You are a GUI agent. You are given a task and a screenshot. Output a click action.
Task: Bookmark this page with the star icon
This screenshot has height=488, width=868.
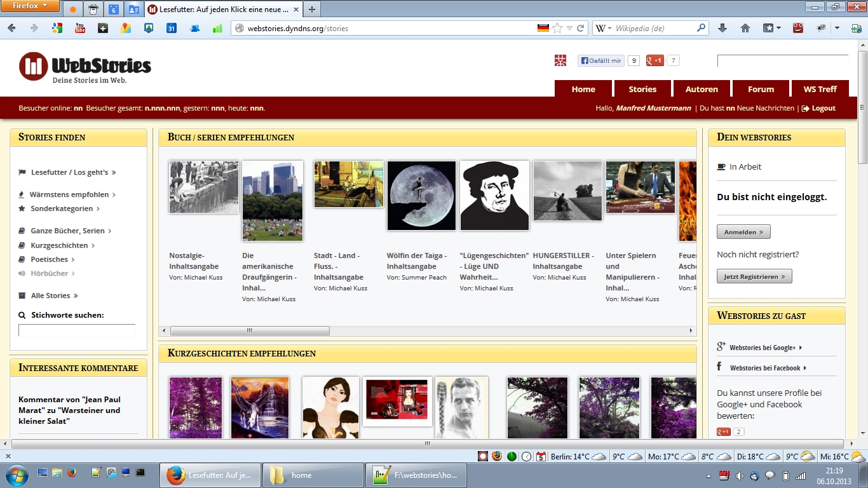(x=557, y=28)
